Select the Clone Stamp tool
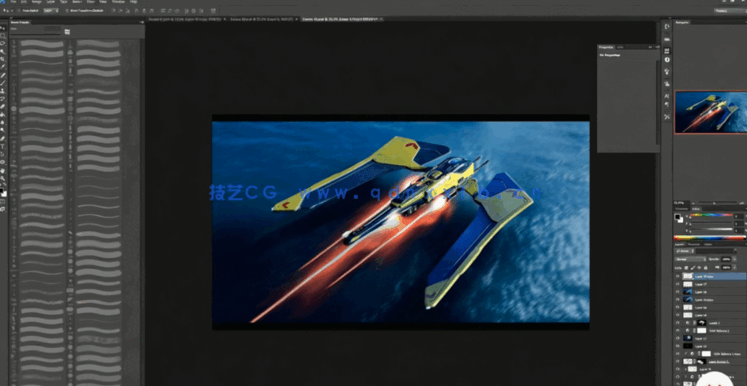This screenshot has width=747, height=386. click(3, 91)
